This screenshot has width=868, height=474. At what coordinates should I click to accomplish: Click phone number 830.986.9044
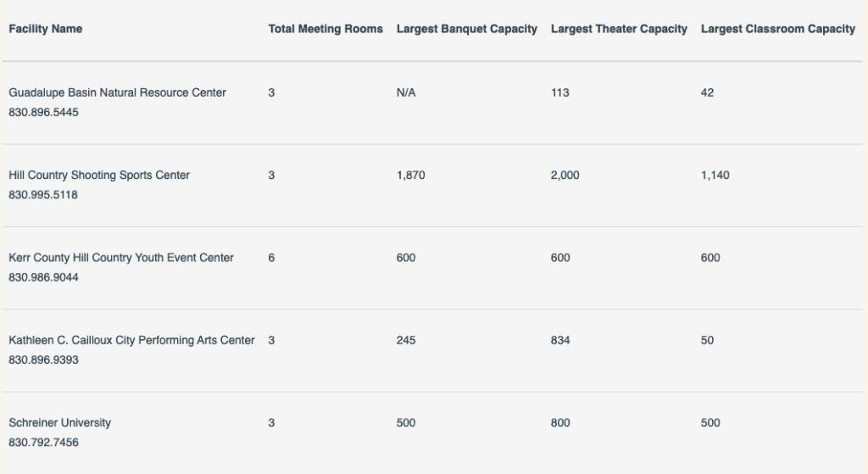coord(43,277)
